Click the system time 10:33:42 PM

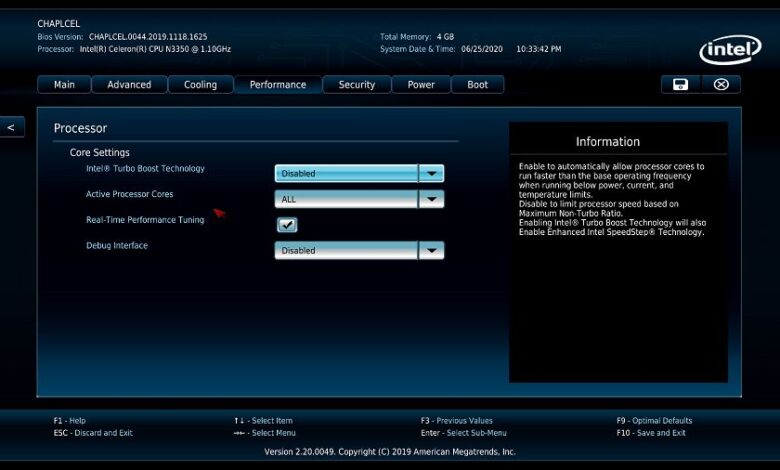tap(539, 49)
